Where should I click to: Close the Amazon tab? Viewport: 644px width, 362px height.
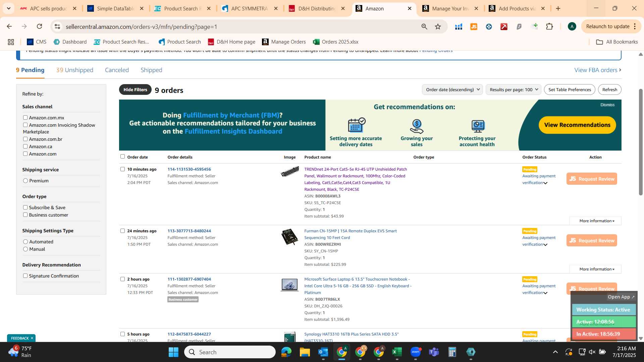[x=410, y=8]
